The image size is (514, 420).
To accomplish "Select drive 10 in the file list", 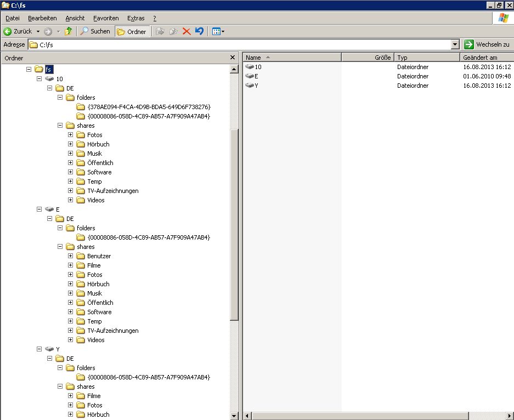I will [x=257, y=67].
